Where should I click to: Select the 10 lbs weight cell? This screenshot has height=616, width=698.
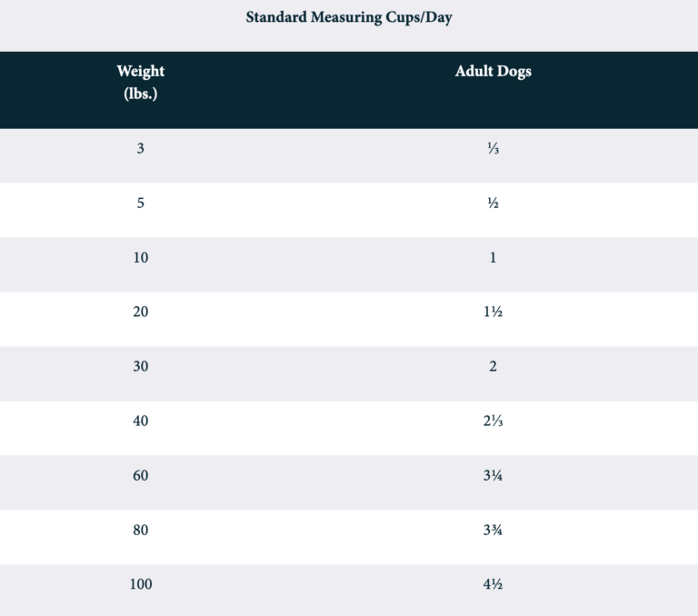click(x=141, y=257)
